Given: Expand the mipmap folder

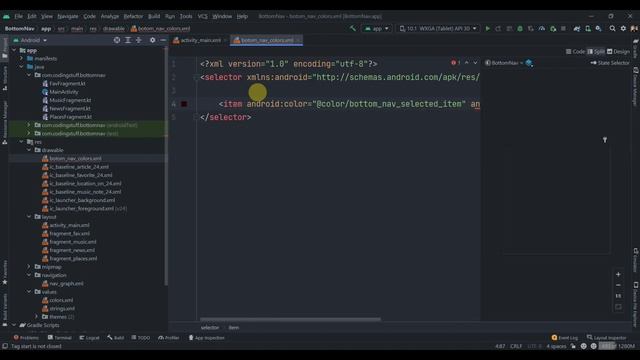Looking at the screenshot, I should pyautogui.click(x=29, y=267).
